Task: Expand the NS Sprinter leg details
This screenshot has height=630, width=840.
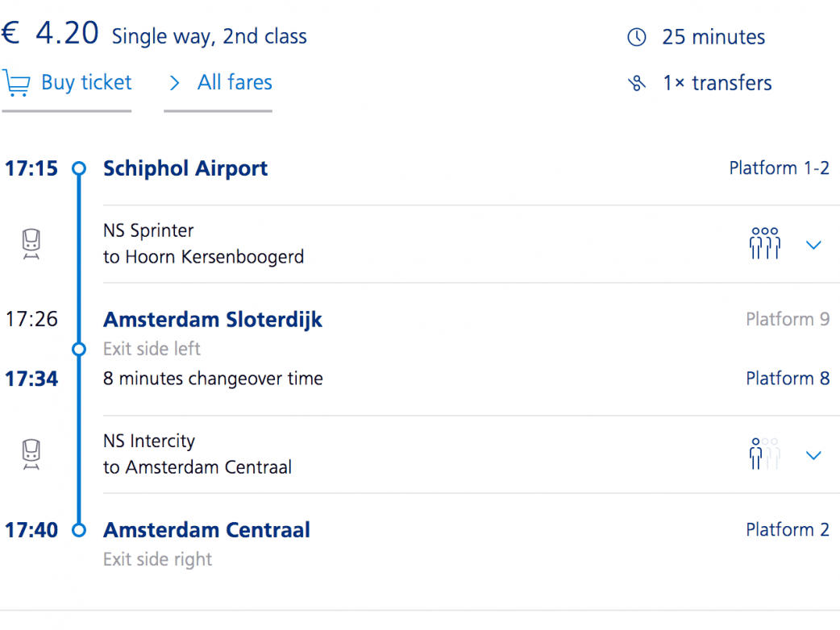Action: point(813,245)
